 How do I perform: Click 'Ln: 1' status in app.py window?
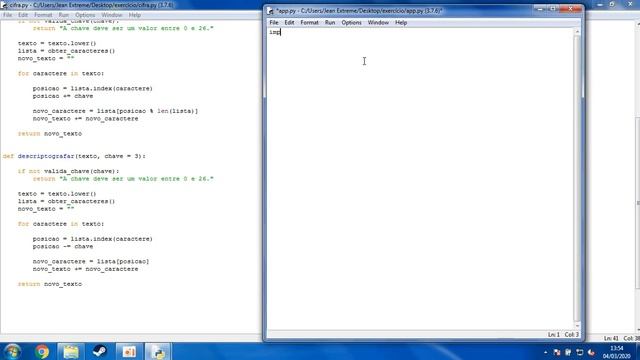click(x=553, y=335)
